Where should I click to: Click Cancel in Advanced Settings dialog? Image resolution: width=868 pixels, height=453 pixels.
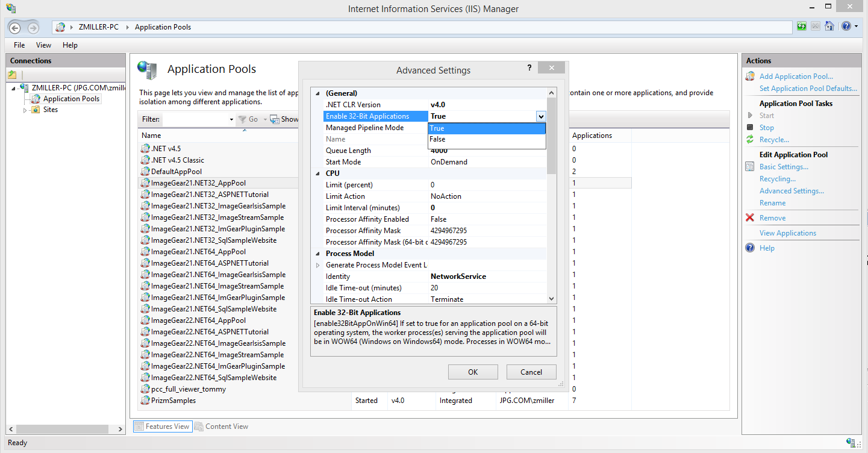coord(531,372)
